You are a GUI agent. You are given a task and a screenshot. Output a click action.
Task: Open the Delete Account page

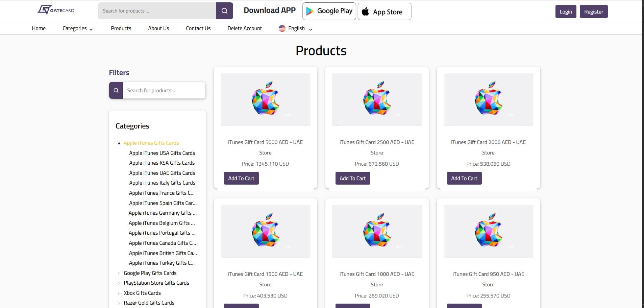pos(245,28)
